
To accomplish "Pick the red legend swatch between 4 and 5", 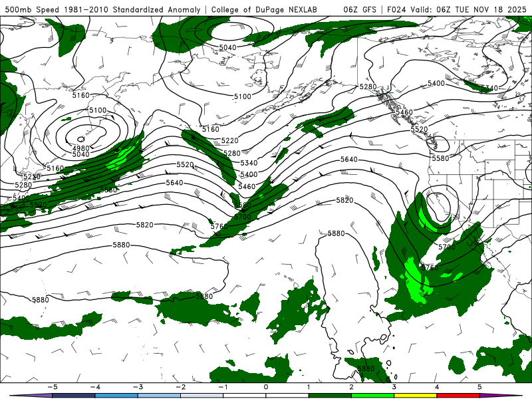I will pyautogui.click(x=458, y=396).
